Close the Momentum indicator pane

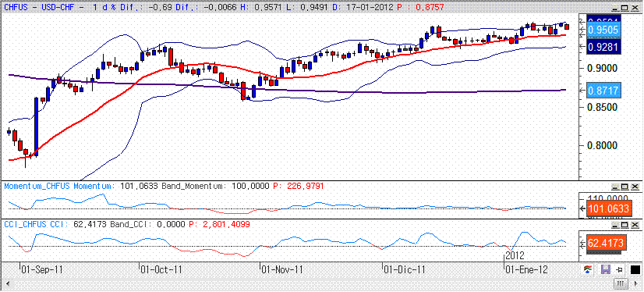[635, 187]
